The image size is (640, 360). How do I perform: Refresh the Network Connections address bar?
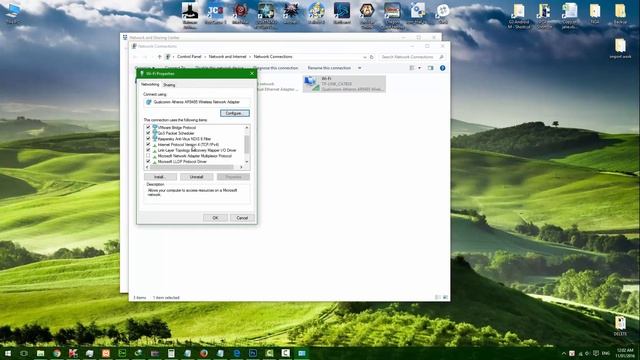371,57
